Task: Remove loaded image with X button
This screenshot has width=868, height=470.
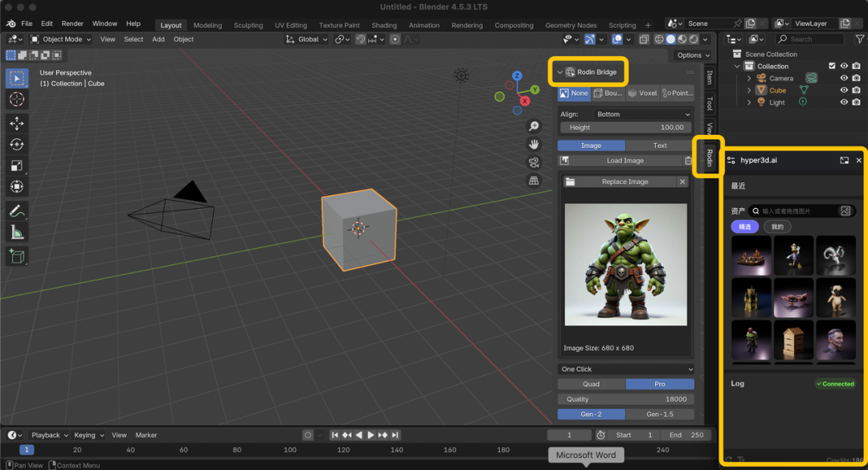Action: (x=682, y=182)
